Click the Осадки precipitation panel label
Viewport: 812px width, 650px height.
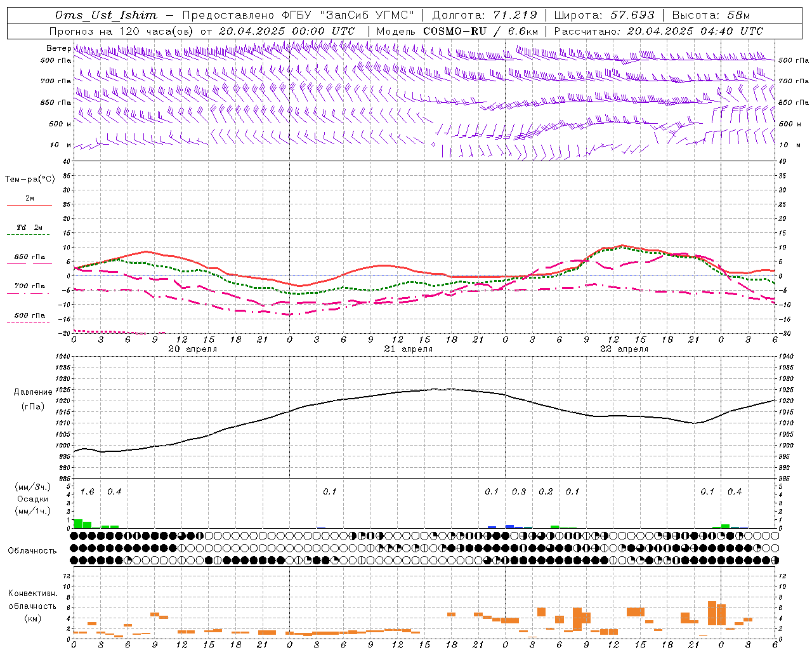click(33, 499)
